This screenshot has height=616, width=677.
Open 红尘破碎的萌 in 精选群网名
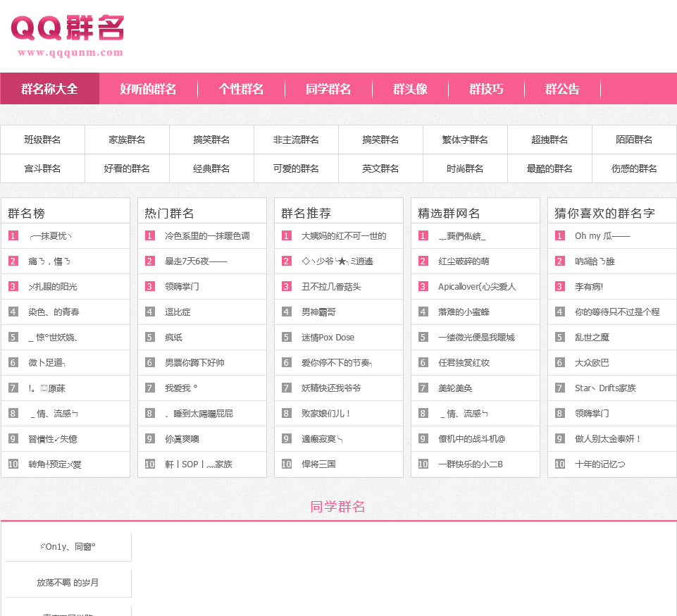tap(464, 261)
